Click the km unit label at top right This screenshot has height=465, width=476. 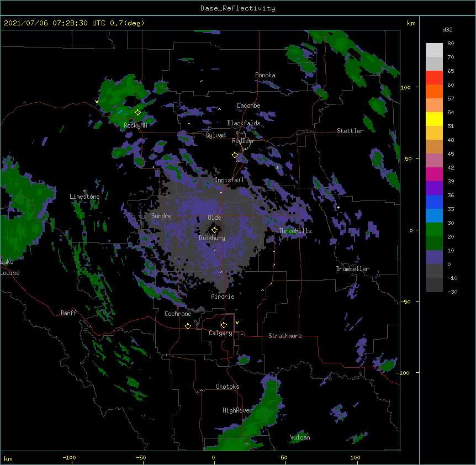point(411,23)
